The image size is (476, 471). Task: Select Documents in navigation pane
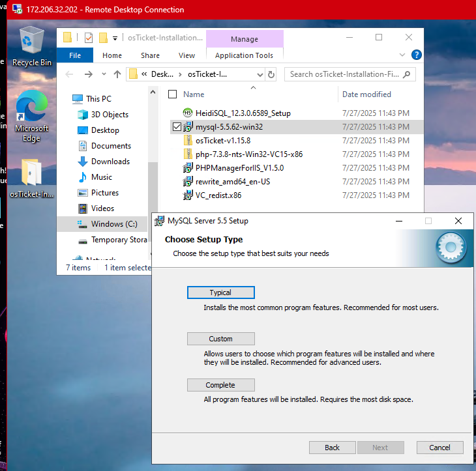(104, 146)
